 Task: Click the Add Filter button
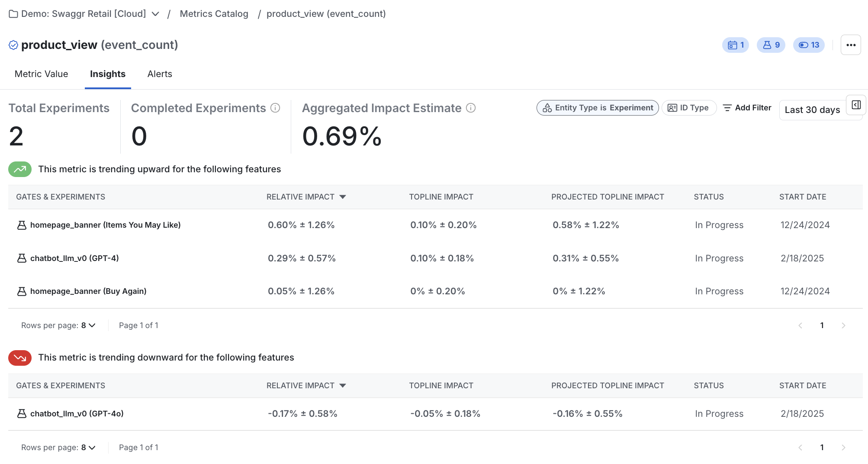click(x=747, y=107)
